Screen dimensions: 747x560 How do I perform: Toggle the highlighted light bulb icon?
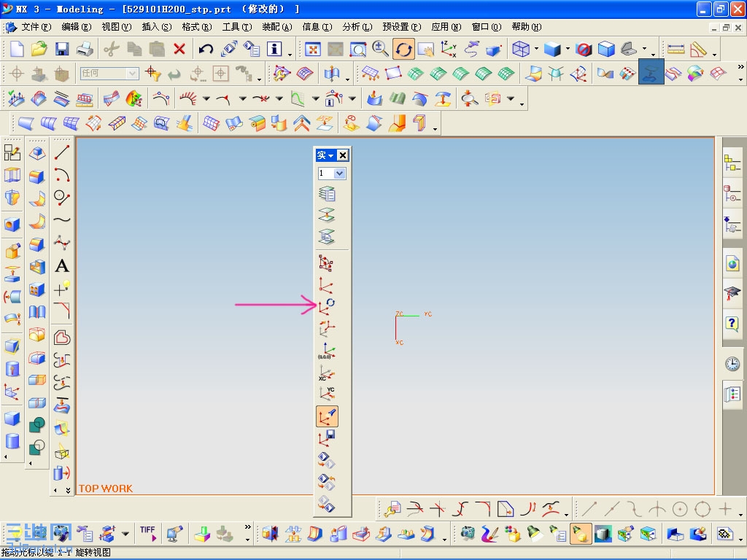pyautogui.click(x=580, y=534)
